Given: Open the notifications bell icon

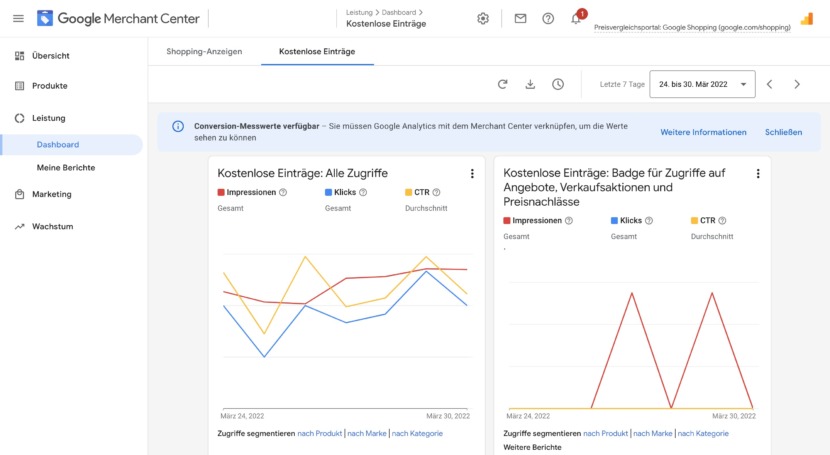Looking at the screenshot, I should 576,19.
